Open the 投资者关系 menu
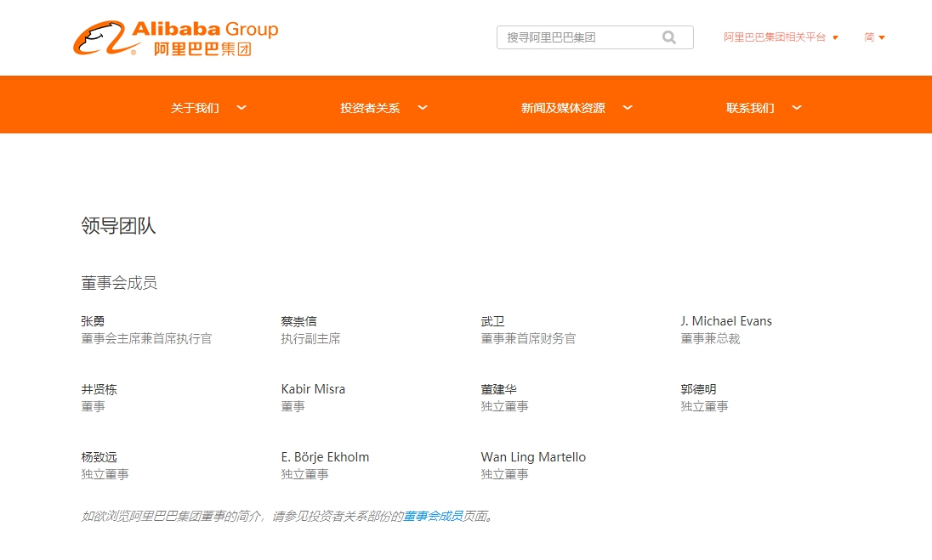 coord(370,108)
